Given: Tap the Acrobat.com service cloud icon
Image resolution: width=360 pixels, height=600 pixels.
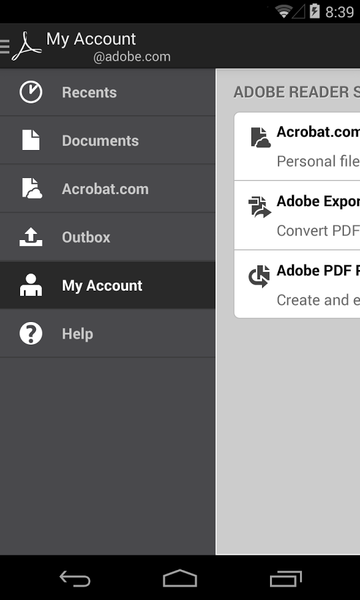Looking at the screenshot, I should pyautogui.click(x=261, y=138).
